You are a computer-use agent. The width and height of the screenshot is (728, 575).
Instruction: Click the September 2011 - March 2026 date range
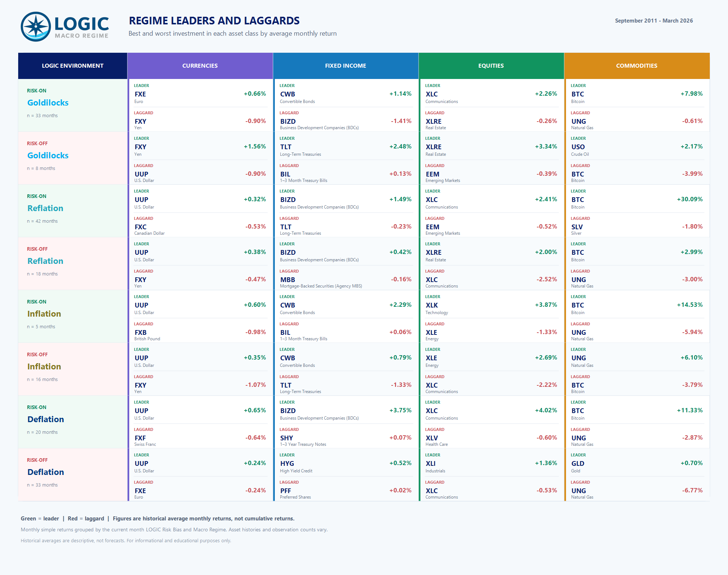[654, 21]
